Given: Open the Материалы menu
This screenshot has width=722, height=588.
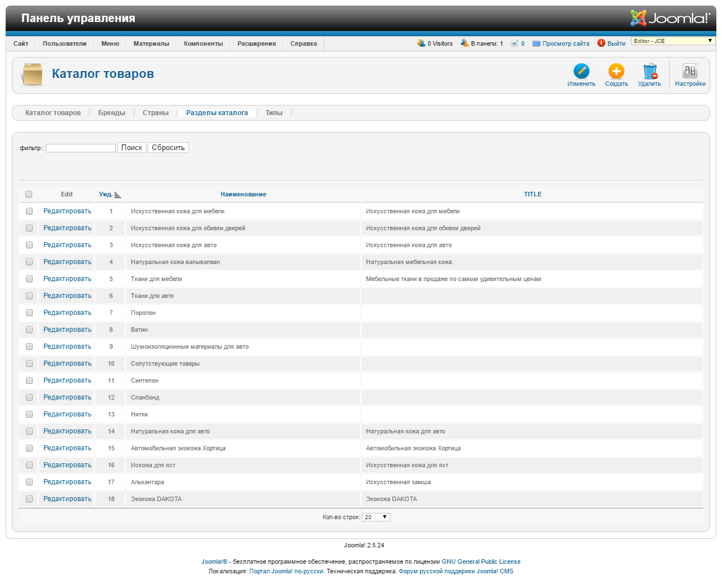Looking at the screenshot, I should pyautogui.click(x=151, y=43).
